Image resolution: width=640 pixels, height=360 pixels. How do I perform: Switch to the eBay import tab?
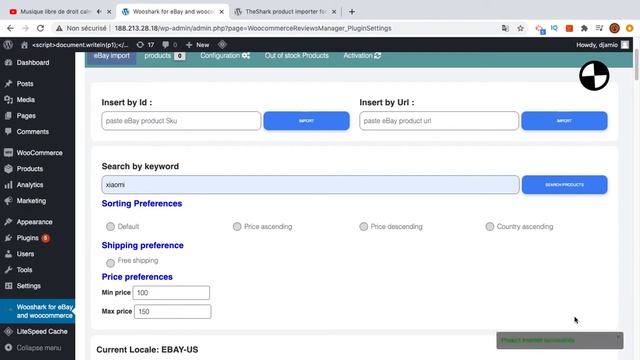click(x=111, y=56)
